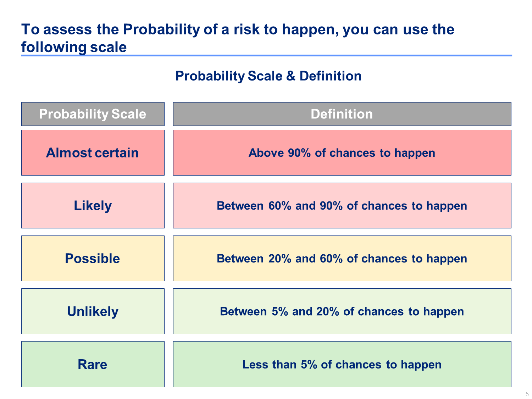Click the slide page number 5

click(527, 394)
